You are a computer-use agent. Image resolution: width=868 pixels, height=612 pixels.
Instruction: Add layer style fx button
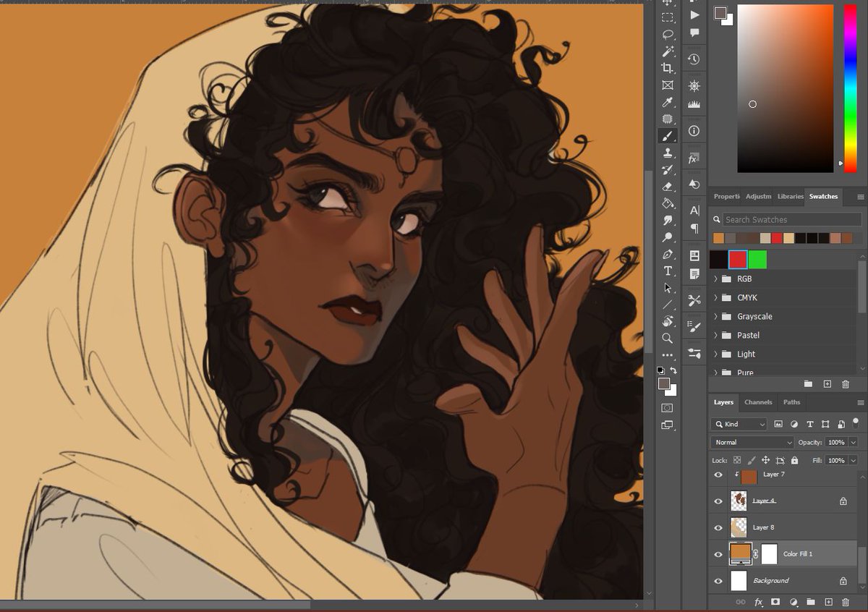[x=759, y=602]
